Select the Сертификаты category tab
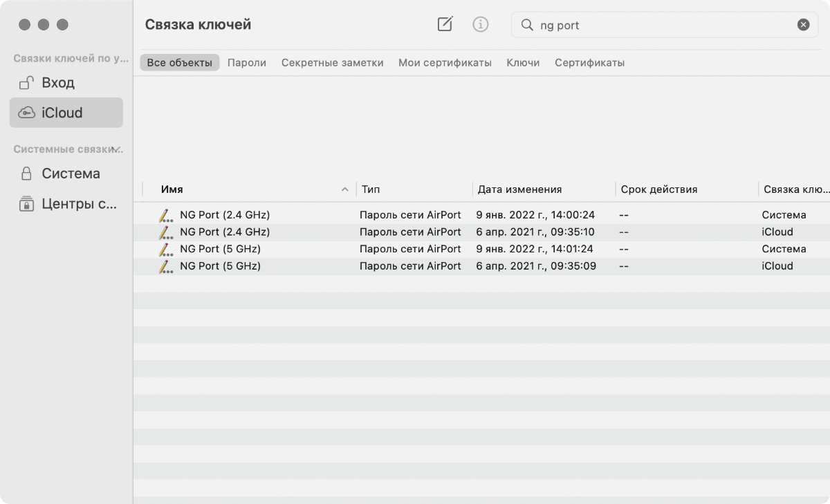 click(589, 63)
